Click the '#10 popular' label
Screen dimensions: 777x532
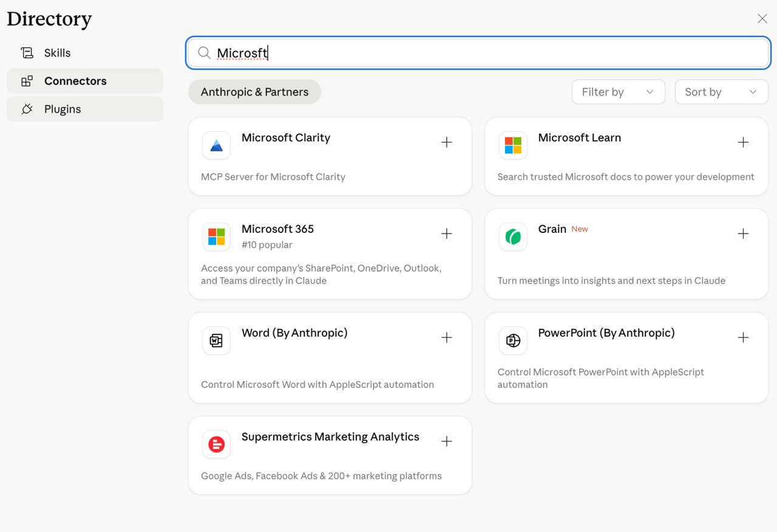tap(267, 244)
